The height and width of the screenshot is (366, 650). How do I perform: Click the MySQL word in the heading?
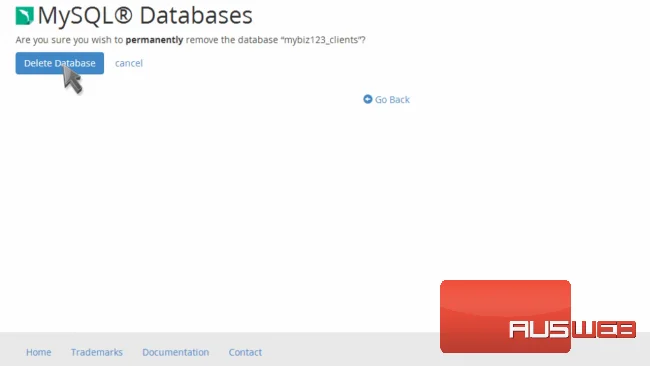pos(75,17)
